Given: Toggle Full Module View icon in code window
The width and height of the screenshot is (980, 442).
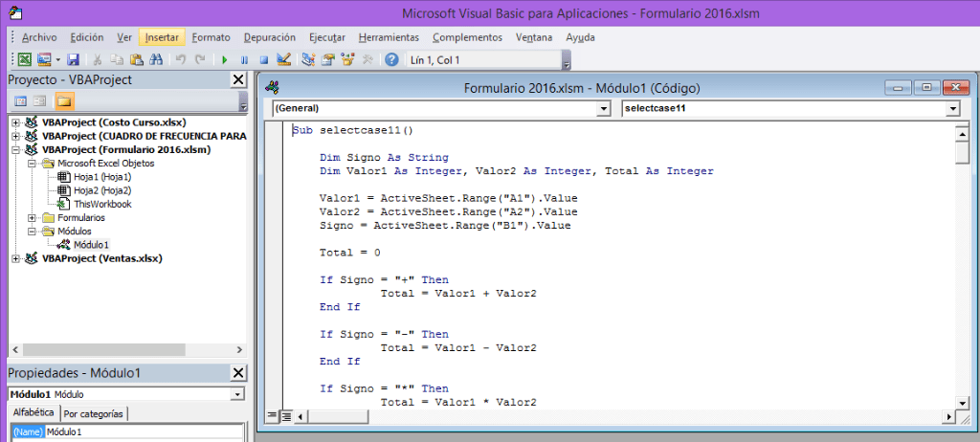Looking at the screenshot, I should pos(285,416).
